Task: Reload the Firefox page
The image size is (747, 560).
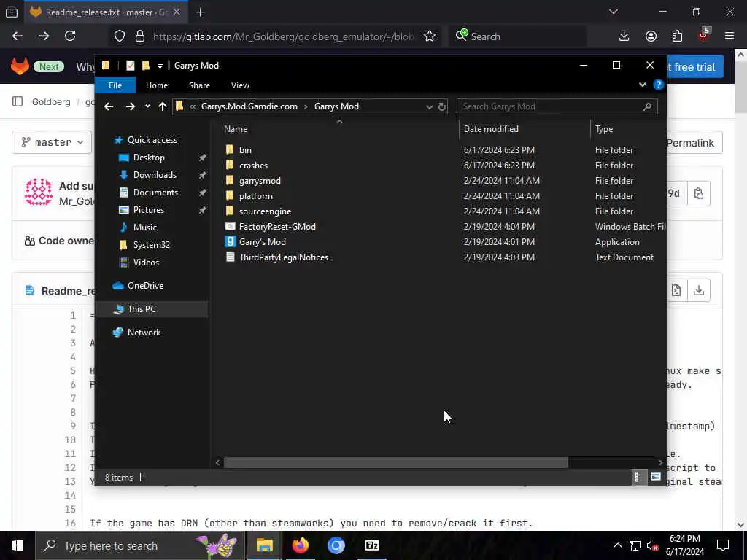Action: [x=70, y=36]
